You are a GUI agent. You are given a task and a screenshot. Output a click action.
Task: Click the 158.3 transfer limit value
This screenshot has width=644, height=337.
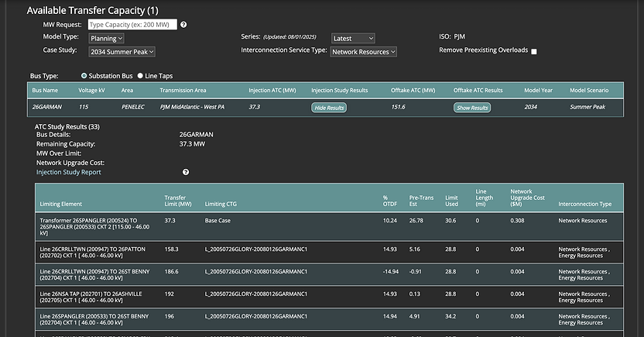tap(171, 249)
